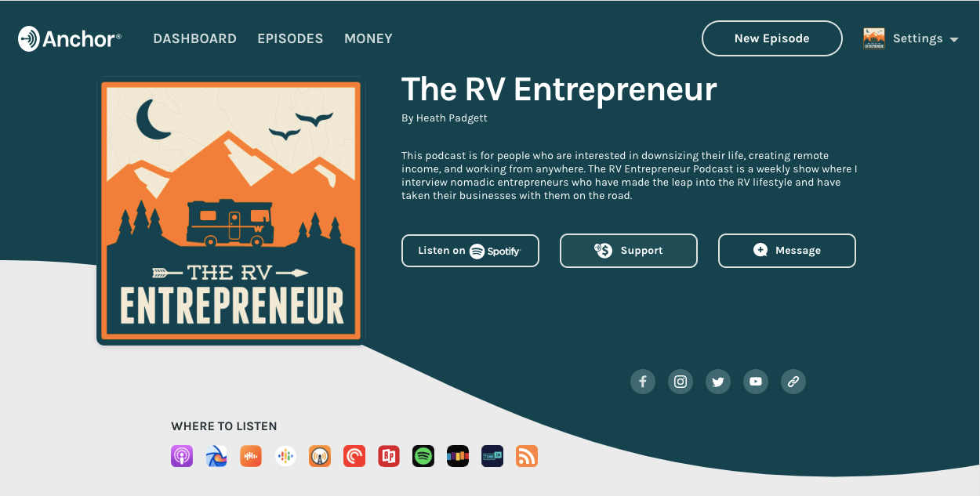This screenshot has width=980, height=496.
Task: Open the Pocket Casts icon
Action: [x=354, y=456]
